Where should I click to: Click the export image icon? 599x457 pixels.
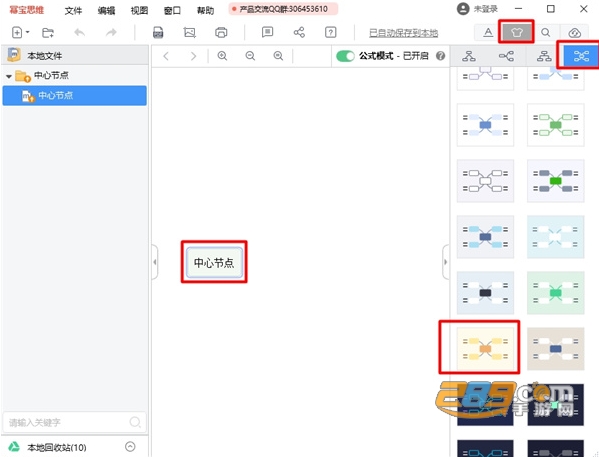point(189,32)
